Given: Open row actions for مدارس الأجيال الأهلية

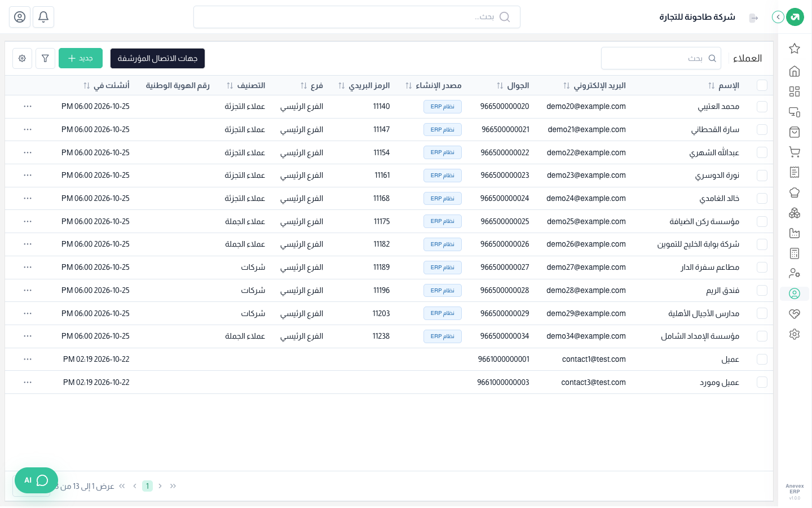Looking at the screenshot, I should (28, 313).
